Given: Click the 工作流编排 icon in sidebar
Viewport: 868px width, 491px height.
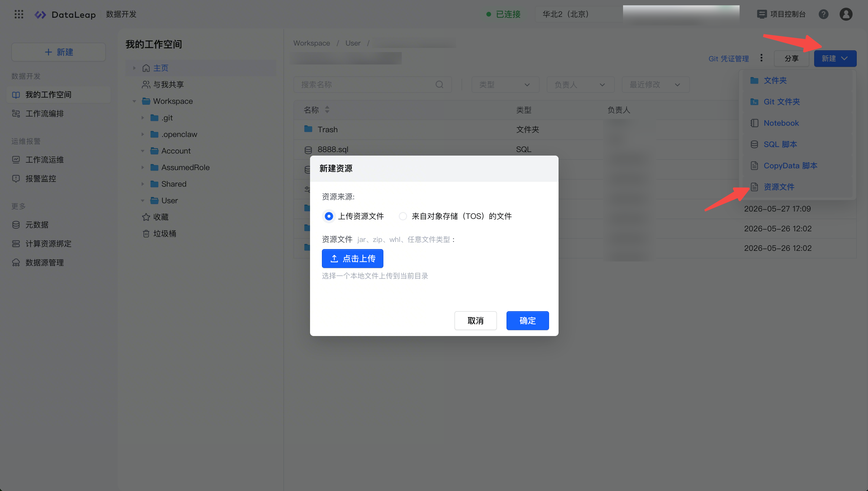Looking at the screenshot, I should 16,114.
